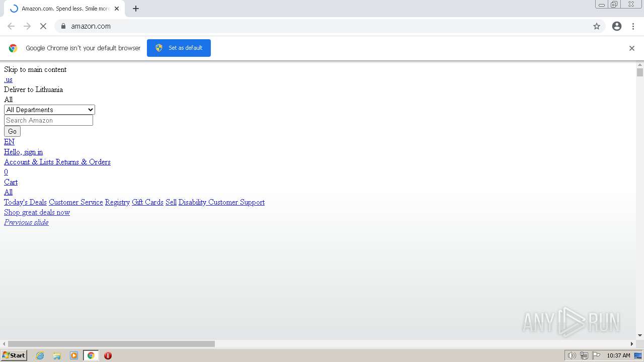Open a new tab with plus icon
This screenshot has width=644, height=362.
(136, 9)
